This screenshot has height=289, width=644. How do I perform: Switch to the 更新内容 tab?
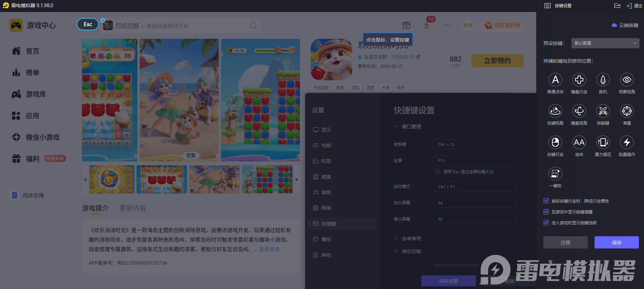pyautogui.click(x=133, y=208)
